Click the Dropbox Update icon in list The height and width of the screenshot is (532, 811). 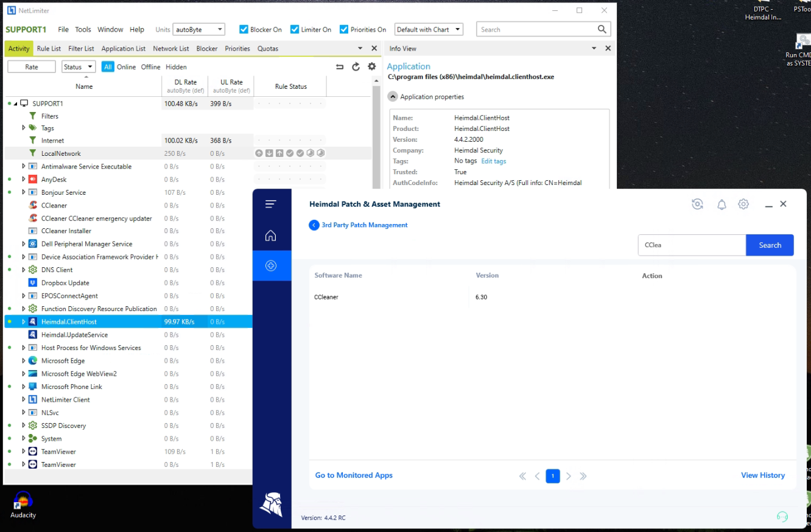click(33, 283)
